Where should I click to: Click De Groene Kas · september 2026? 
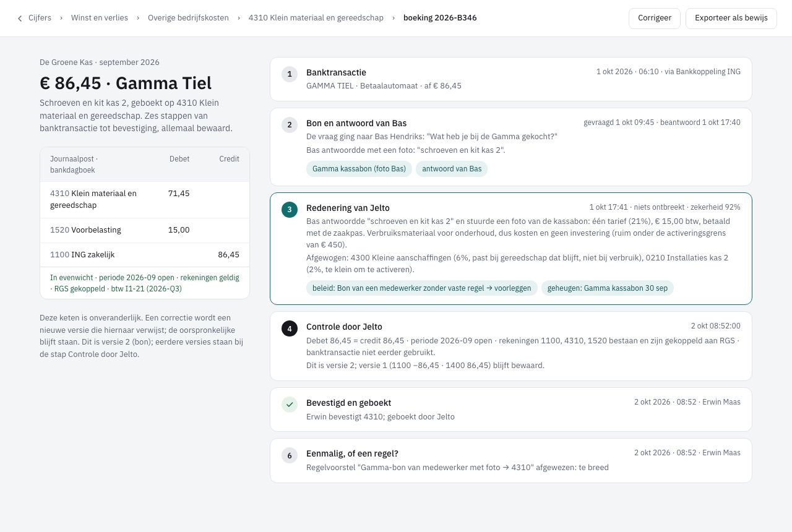[x=100, y=62]
